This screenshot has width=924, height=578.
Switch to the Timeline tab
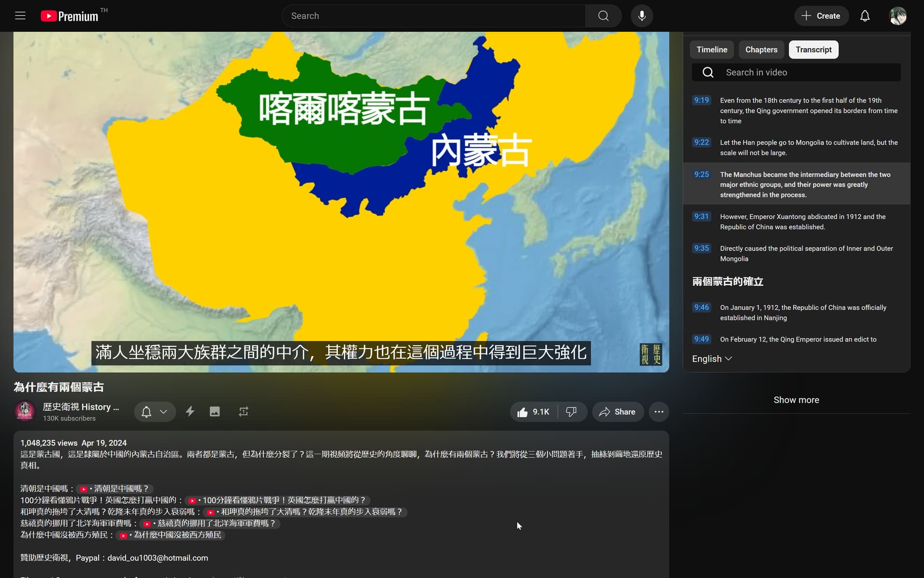tap(712, 50)
